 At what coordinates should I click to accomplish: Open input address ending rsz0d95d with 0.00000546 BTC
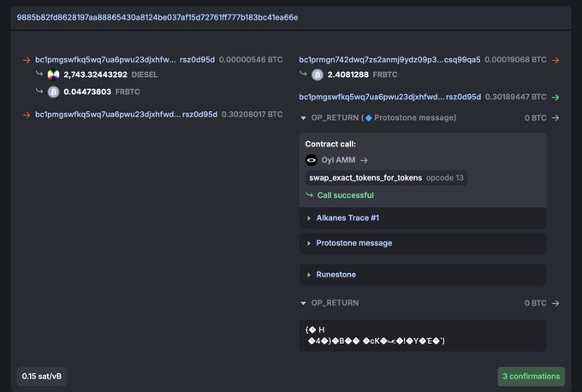click(x=125, y=60)
